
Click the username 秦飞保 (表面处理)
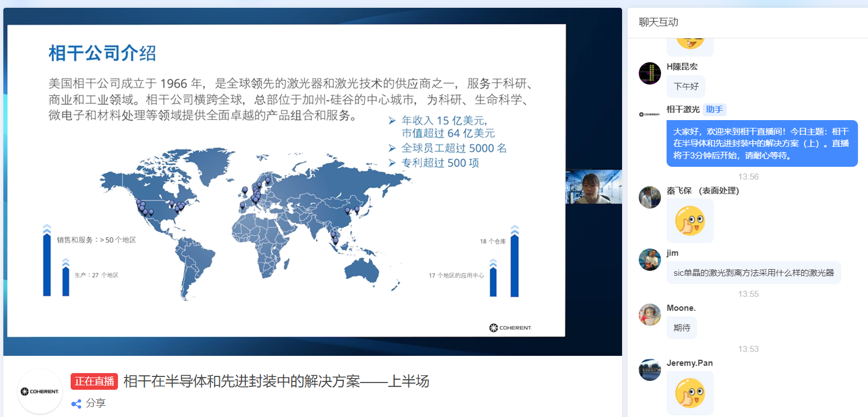coord(702,191)
